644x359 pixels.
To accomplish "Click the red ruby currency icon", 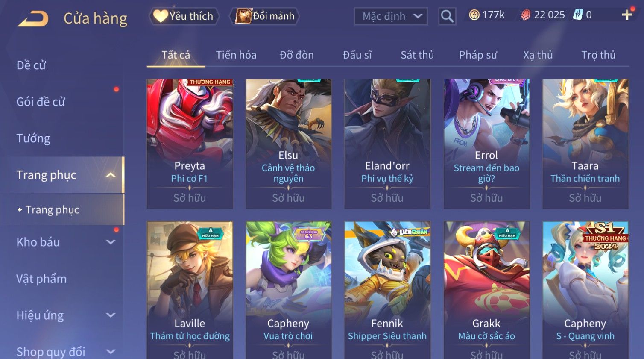I will pos(526,15).
